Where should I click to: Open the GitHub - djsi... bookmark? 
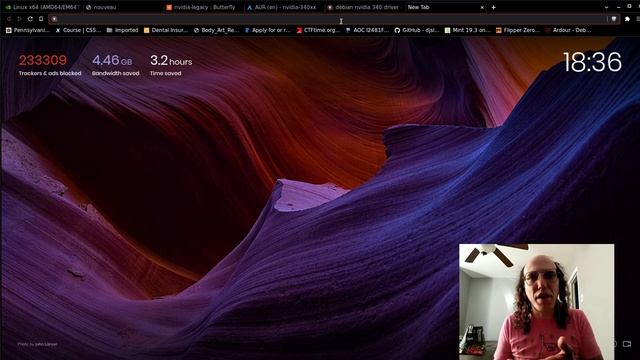417,30
